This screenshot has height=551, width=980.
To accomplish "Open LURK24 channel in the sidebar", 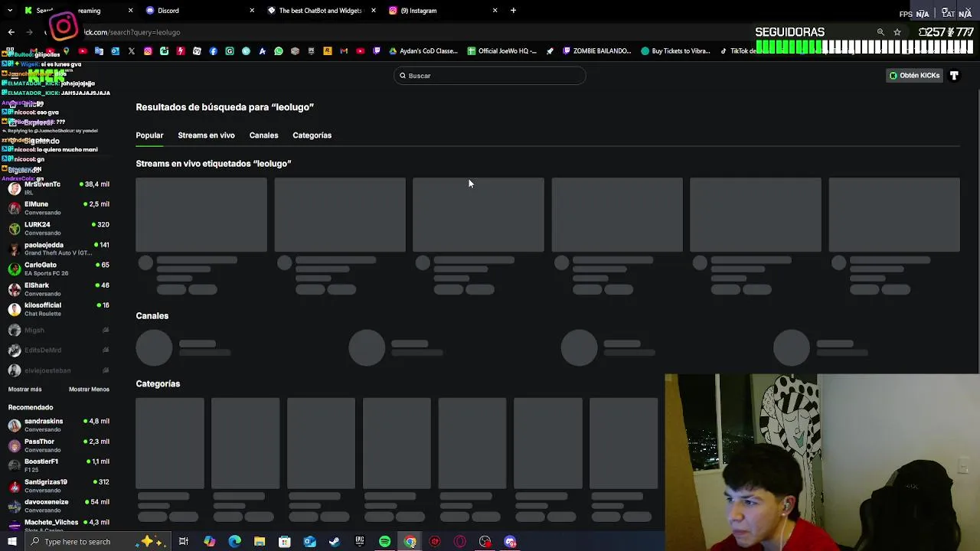I will tap(58, 228).
